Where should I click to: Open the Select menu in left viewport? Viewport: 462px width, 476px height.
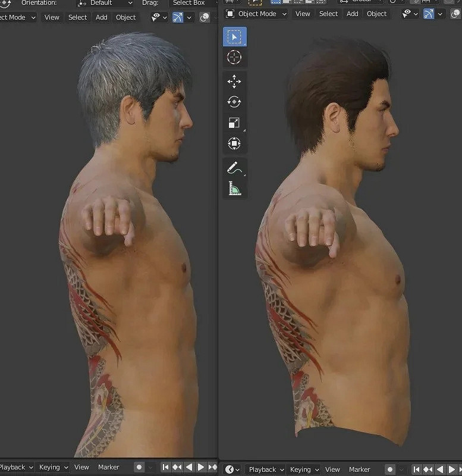(77, 18)
